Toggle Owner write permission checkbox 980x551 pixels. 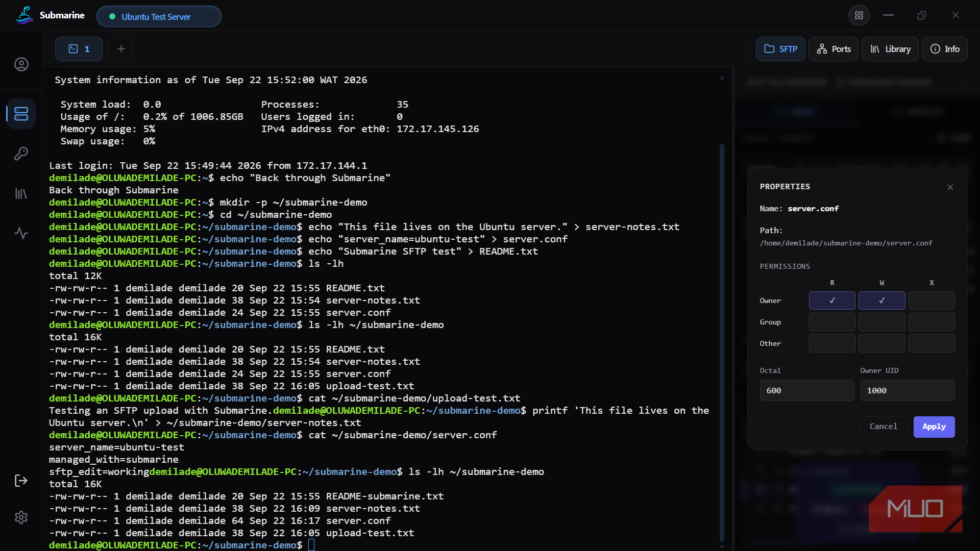(881, 300)
